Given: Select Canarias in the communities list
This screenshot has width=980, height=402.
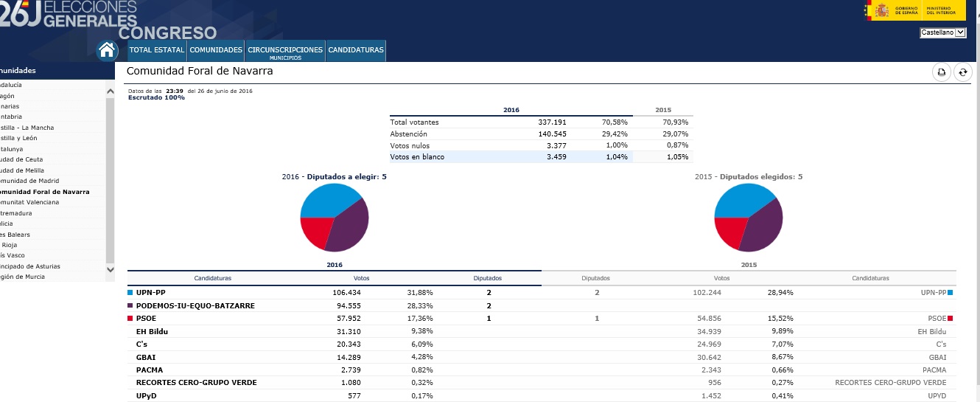Looking at the screenshot, I should click(x=10, y=106).
